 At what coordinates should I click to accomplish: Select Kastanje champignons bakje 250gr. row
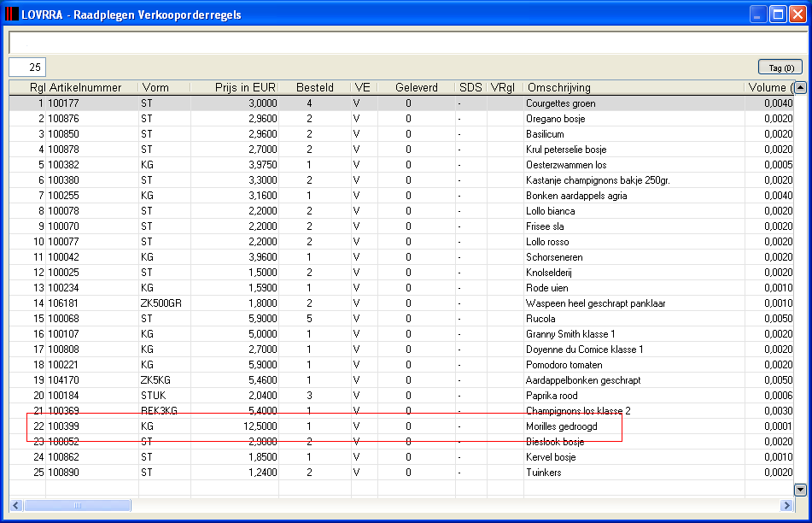click(x=401, y=179)
